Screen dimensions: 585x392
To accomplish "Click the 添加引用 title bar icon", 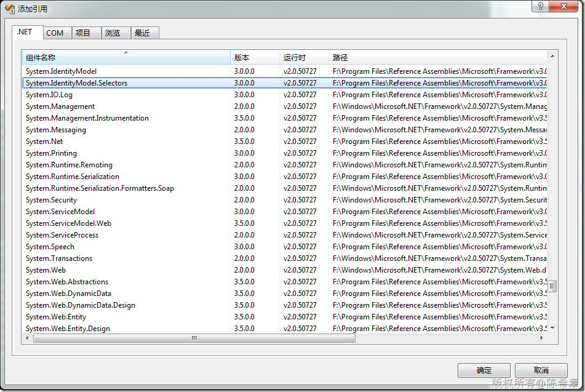I will click(x=10, y=9).
